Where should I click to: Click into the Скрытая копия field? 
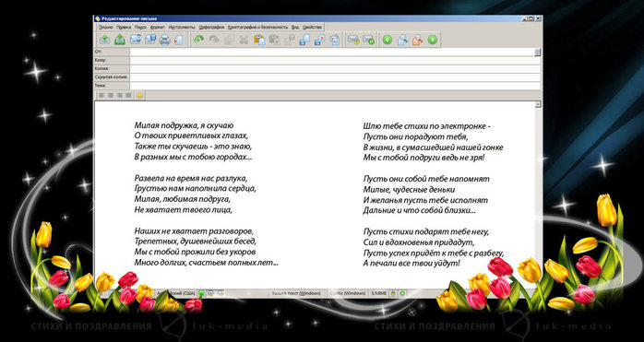[335, 77]
